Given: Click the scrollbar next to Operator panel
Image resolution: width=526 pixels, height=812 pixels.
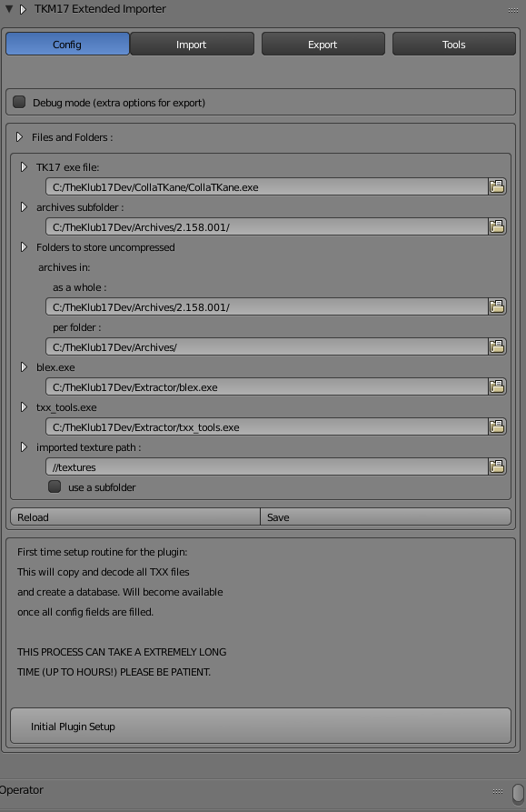Looking at the screenshot, I should [518, 792].
